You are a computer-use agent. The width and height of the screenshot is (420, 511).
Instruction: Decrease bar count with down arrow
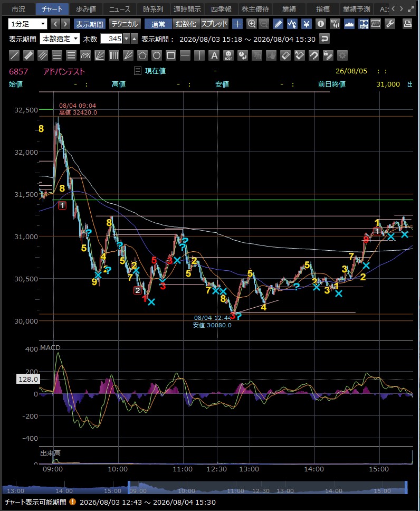click(127, 39)
